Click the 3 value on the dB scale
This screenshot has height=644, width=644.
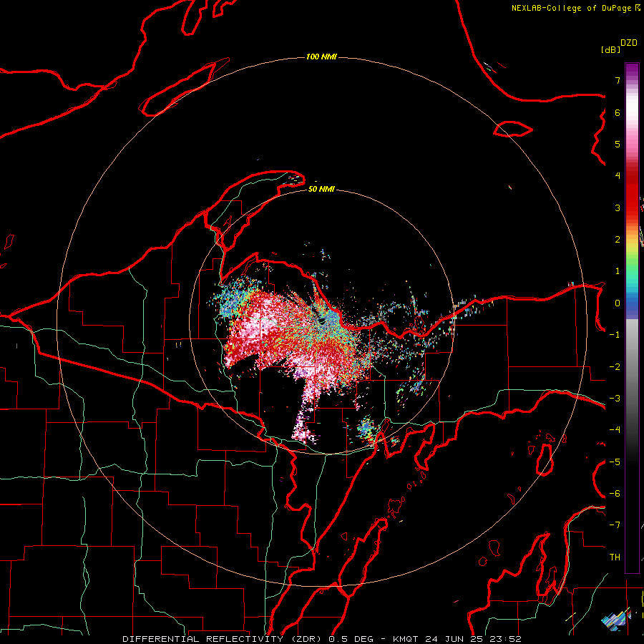pyautogui.click(x=618, y=208)
